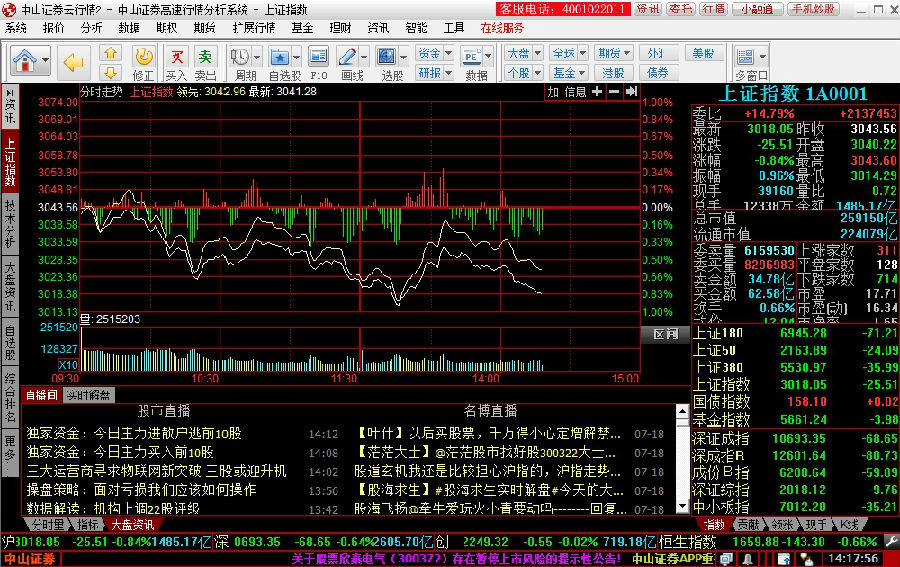The height and width of the screenshot is (567, 900).
Task: Click news scrollbar up arrow
Action: 682,411
